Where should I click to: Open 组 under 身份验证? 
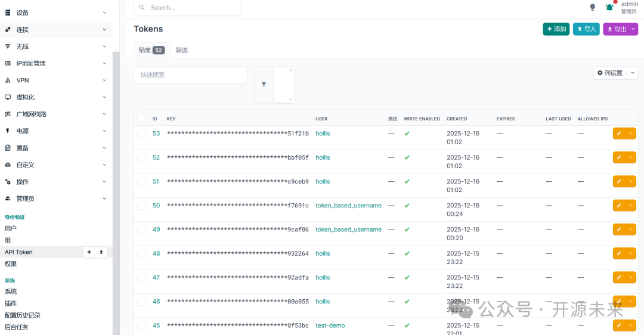[x=7, y=240]
